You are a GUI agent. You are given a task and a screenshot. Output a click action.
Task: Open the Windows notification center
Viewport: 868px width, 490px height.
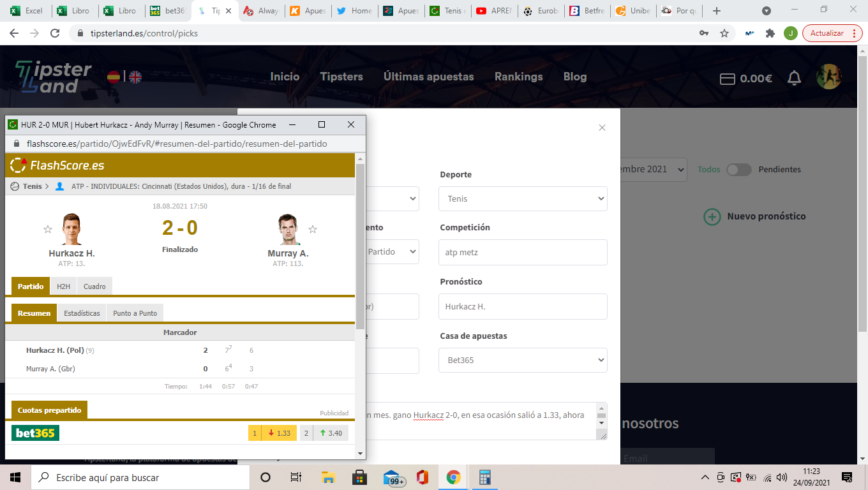[x=847, y=477]
